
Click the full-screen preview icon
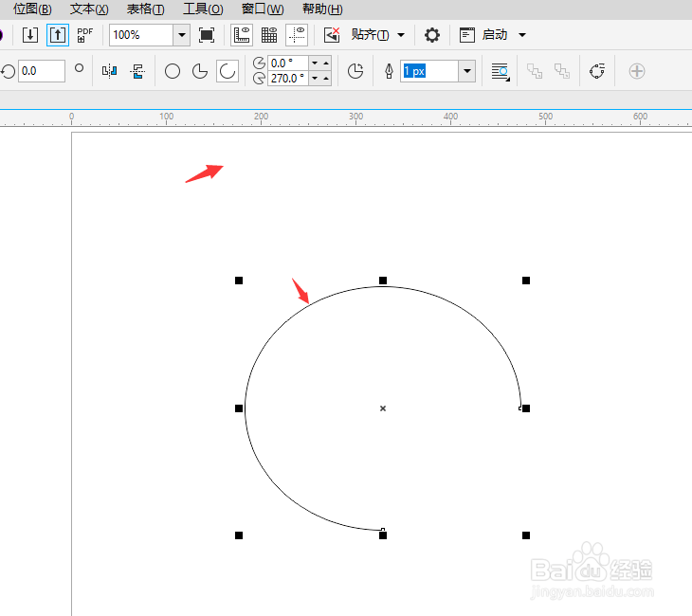click(x=207, y=35)
